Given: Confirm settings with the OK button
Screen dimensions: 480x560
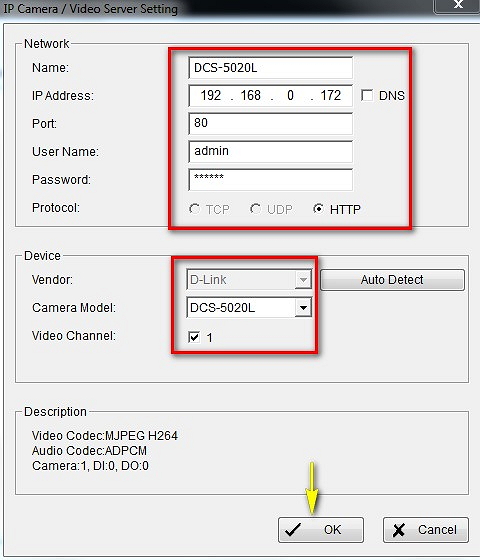Looking at the screenshot, I should click(x=321, y=530).
